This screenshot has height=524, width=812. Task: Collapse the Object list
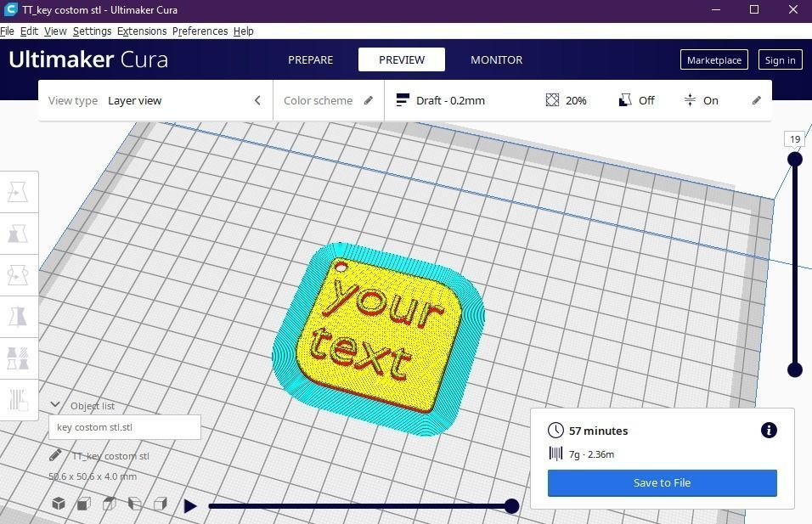[x=55, y=404]
